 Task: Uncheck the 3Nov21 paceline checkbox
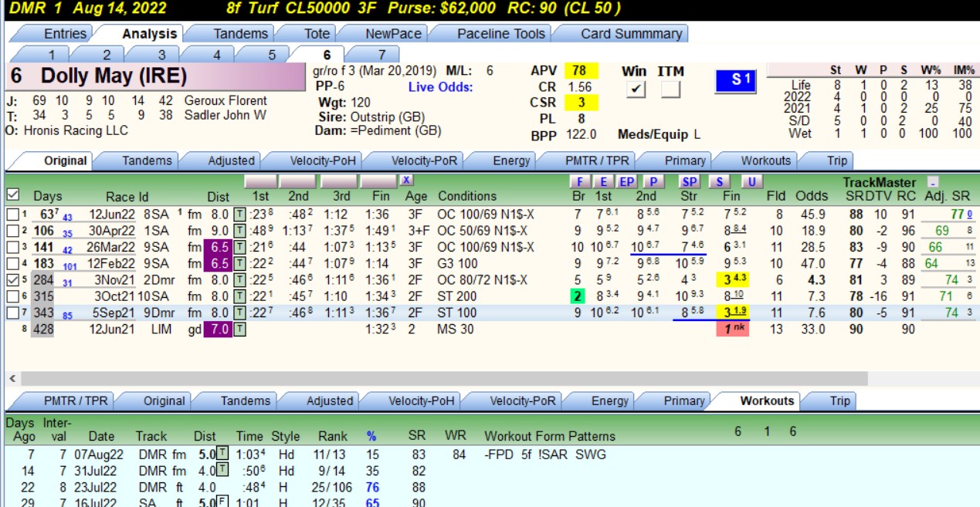[x=12, y=279]
